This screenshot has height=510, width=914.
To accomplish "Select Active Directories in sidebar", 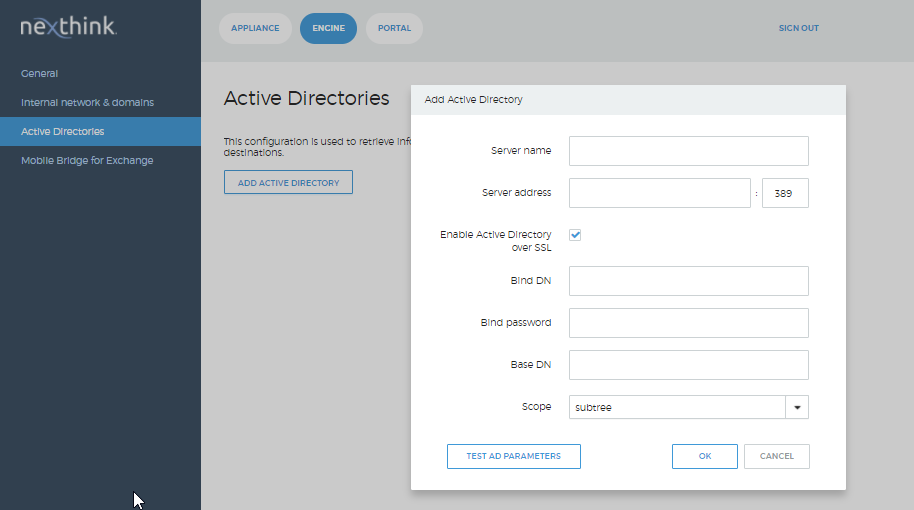I will [100, 132].
